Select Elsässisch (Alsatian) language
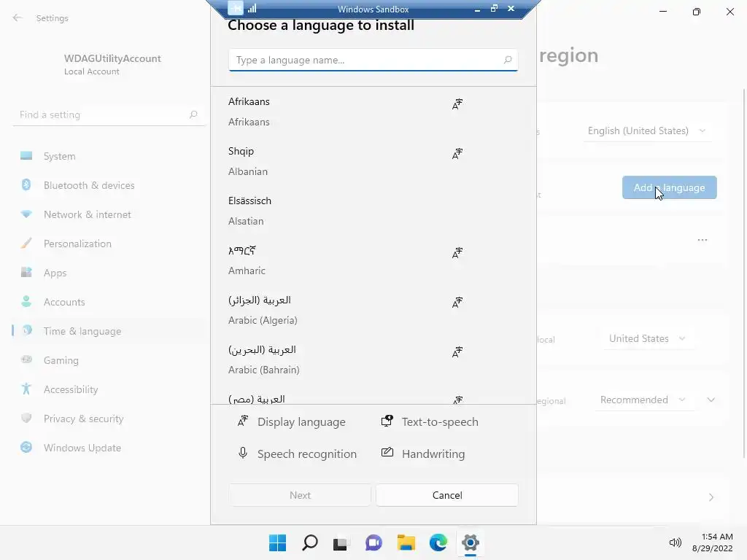The width and height of the screenshot is (747, 560). 373,211
